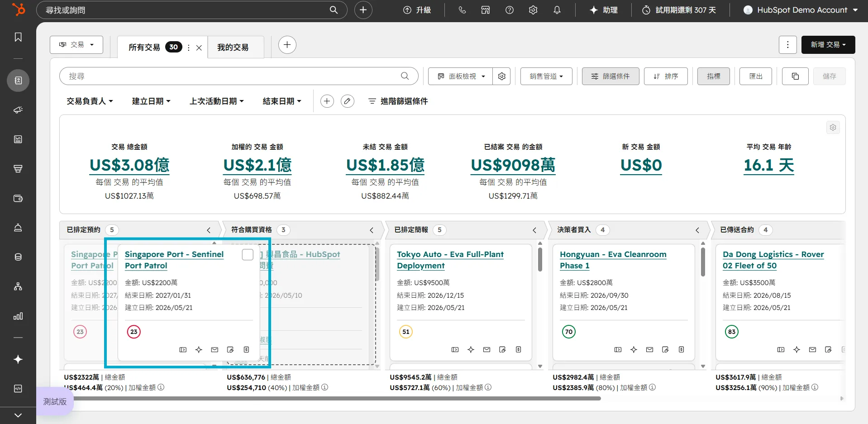Image resolution: width=868 pixels, height=424 pixels.
Task: Open the marketplace icon
Action: tap(486, 10)
